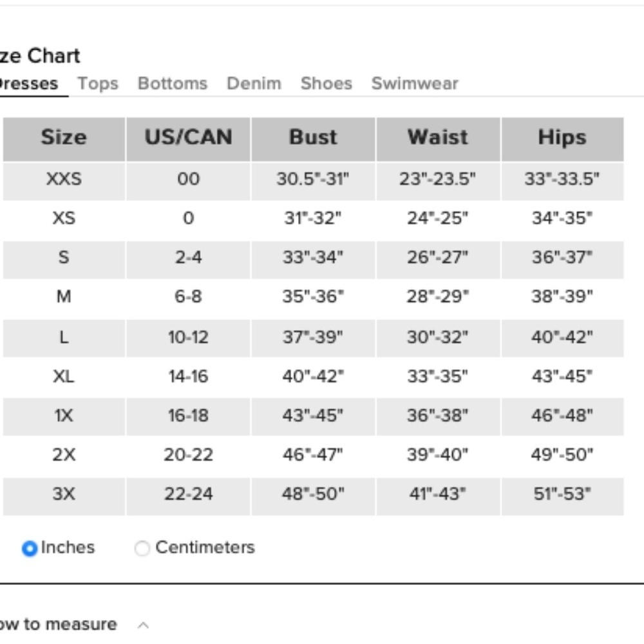644x644 pixels.
Task: Open the Tops size chart tab
Action: click(98, 84)
